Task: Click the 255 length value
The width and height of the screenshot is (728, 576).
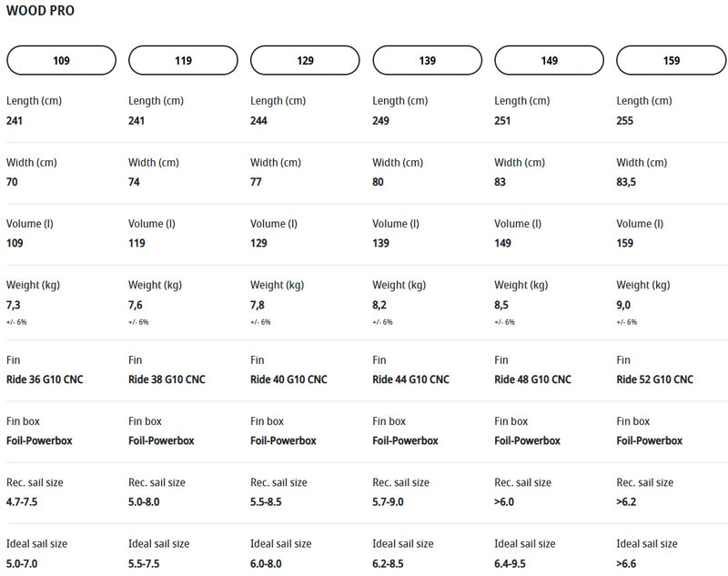Action: (625, 120)
